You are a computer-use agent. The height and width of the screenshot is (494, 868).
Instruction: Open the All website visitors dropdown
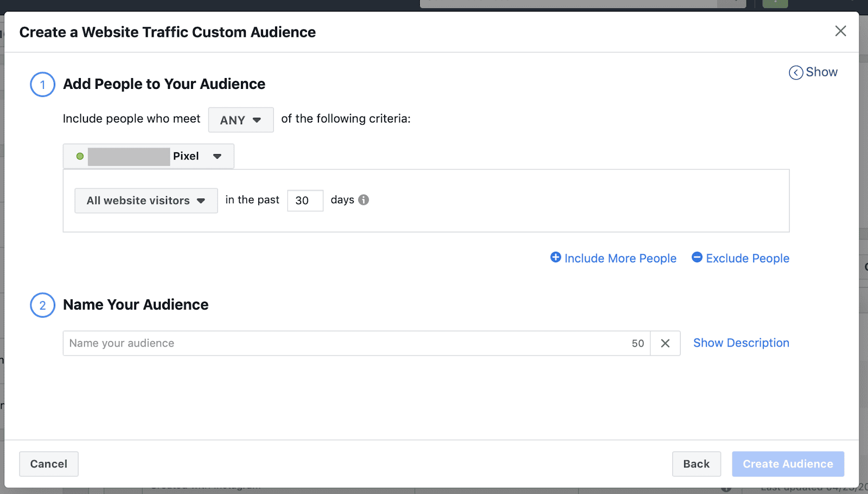(146, 201)
